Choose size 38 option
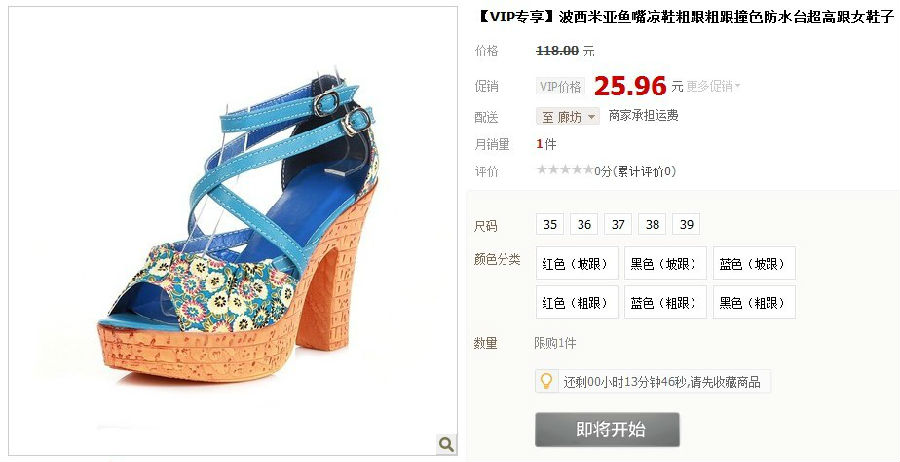 click(x=652, y=224)
